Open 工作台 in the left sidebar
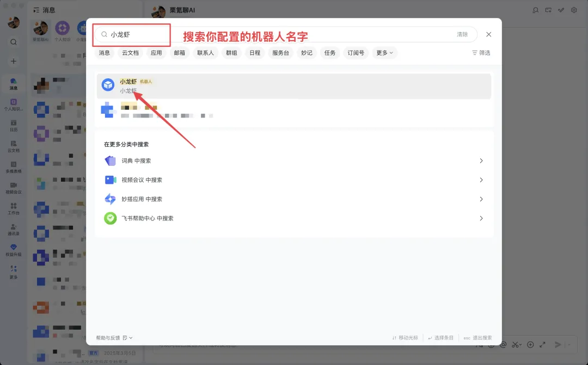The width and height of the screenshot is (588, 365). click(14, 209)
